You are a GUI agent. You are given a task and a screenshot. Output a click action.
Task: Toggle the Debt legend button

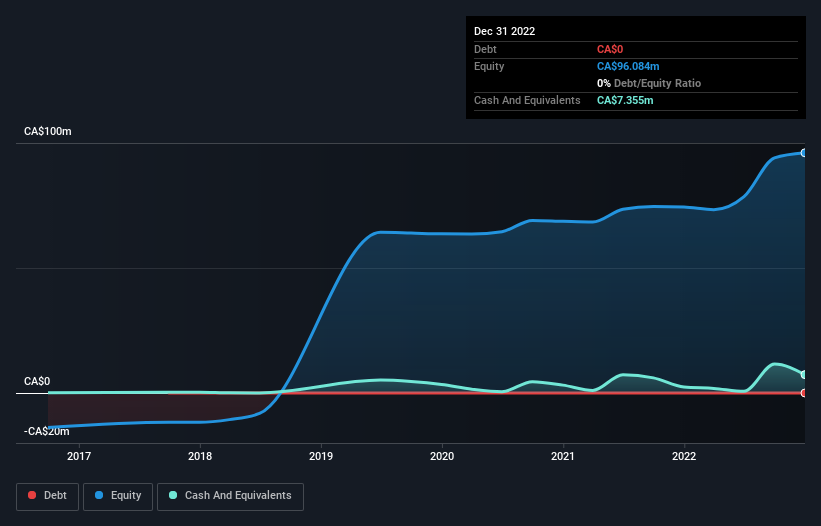coord(47,496)
